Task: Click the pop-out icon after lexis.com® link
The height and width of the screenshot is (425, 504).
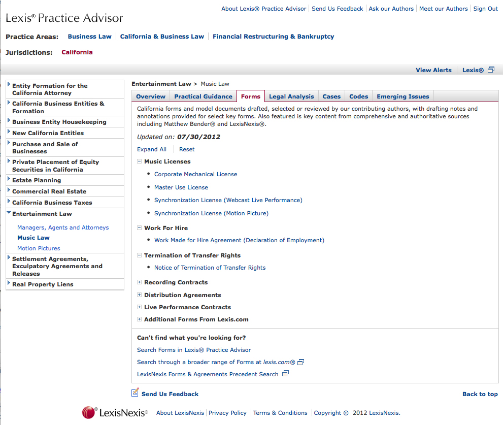Action: [300, 362]
